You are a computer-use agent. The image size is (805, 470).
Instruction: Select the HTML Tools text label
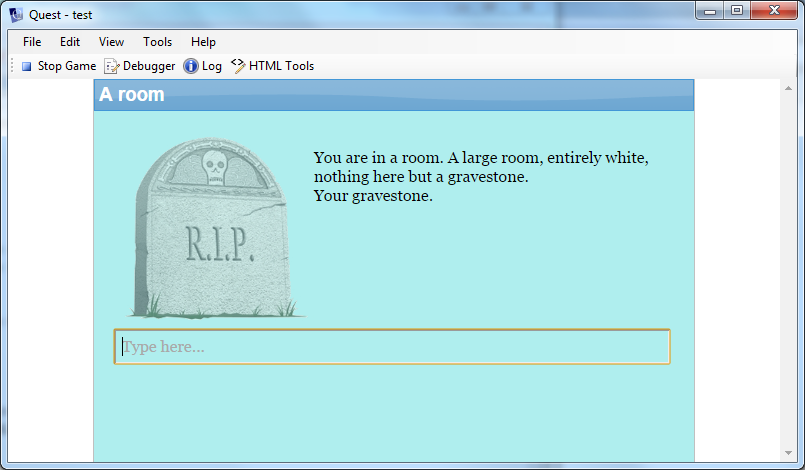tap(281, 66)
